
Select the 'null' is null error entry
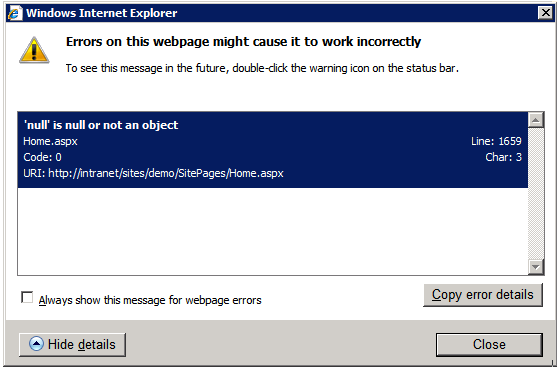point(273,149)
